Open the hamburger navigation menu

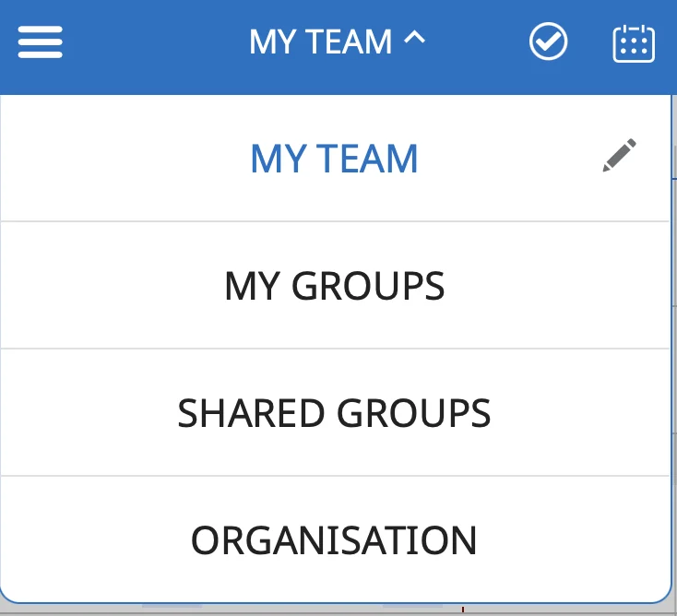pos(41,41)
